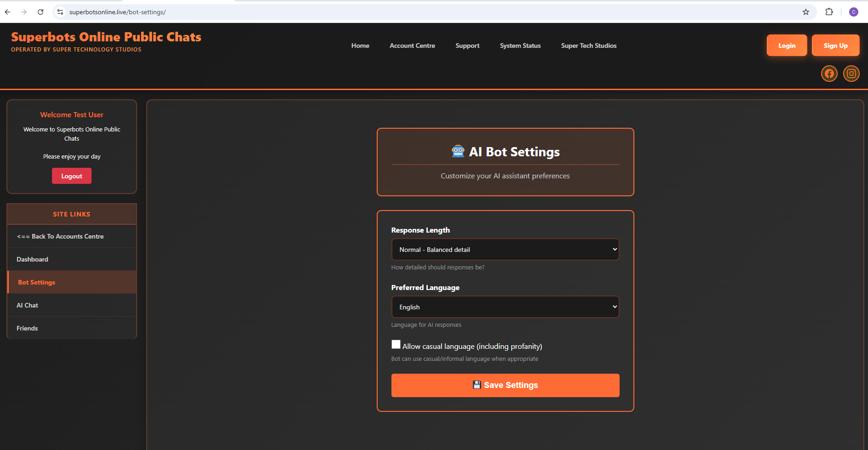Image resolution: width=868 pixels, height=450 pixels.
Task: Click the Superbots Online Public Chats title
Action: (x=106, y=37)
